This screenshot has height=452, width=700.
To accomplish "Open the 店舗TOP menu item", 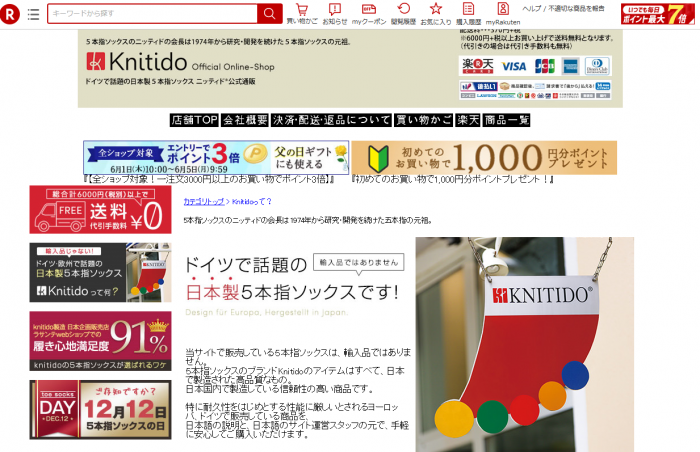I will pyautogui.click(x=194, y=120).
